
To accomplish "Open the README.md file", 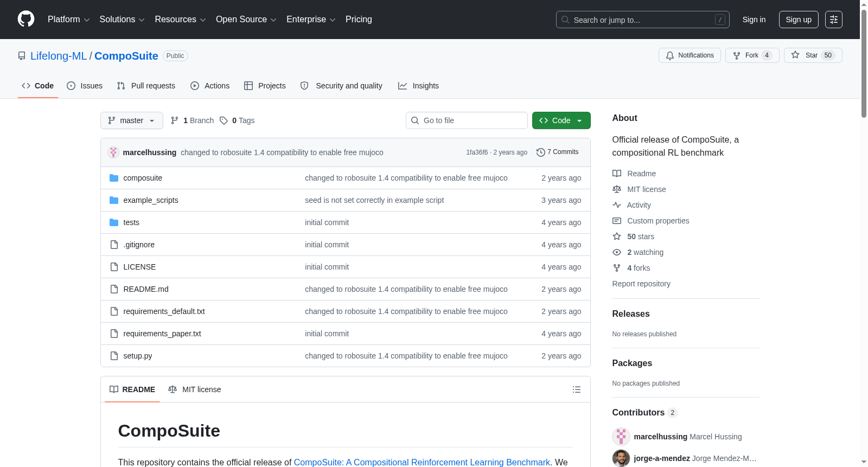I will click(146, 289).
